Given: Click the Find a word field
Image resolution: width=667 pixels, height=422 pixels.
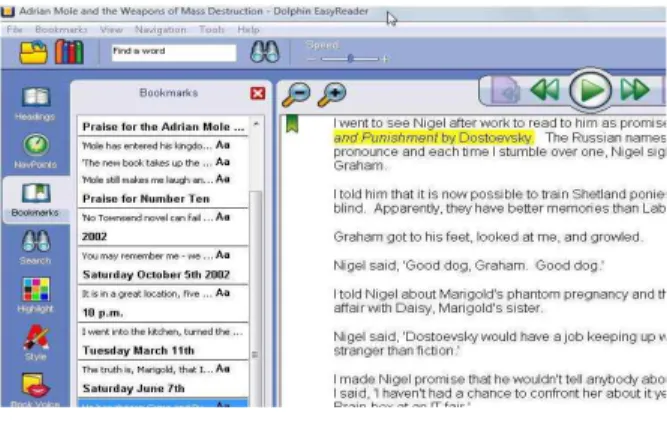Looking at the screenshot, I should click(x=174, y=52).
